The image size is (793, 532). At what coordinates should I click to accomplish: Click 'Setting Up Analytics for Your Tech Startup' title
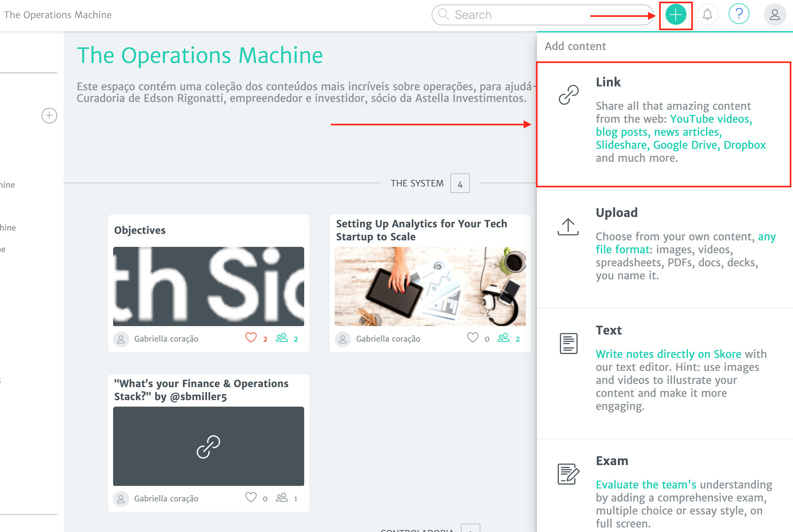421,230
